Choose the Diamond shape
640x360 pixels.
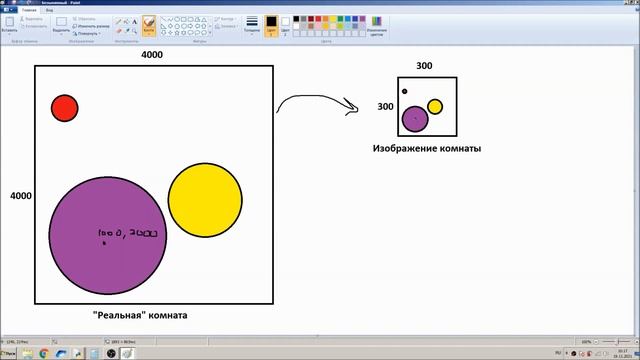170,26
